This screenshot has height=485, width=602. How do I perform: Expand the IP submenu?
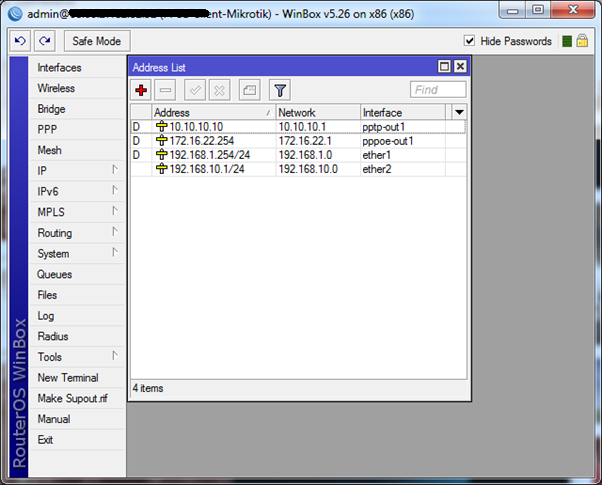click(x=115, y=169)
